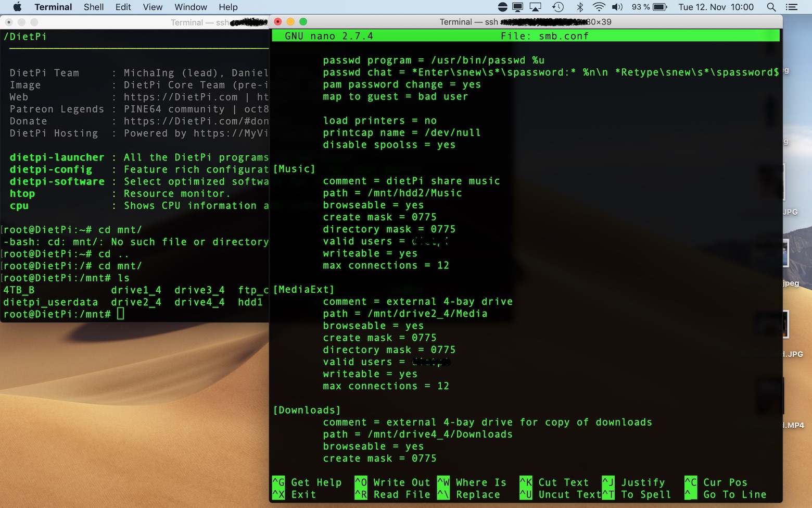Open the Edit menu
This screenshot has width=812, height=508.
click(x=123, y=7)
